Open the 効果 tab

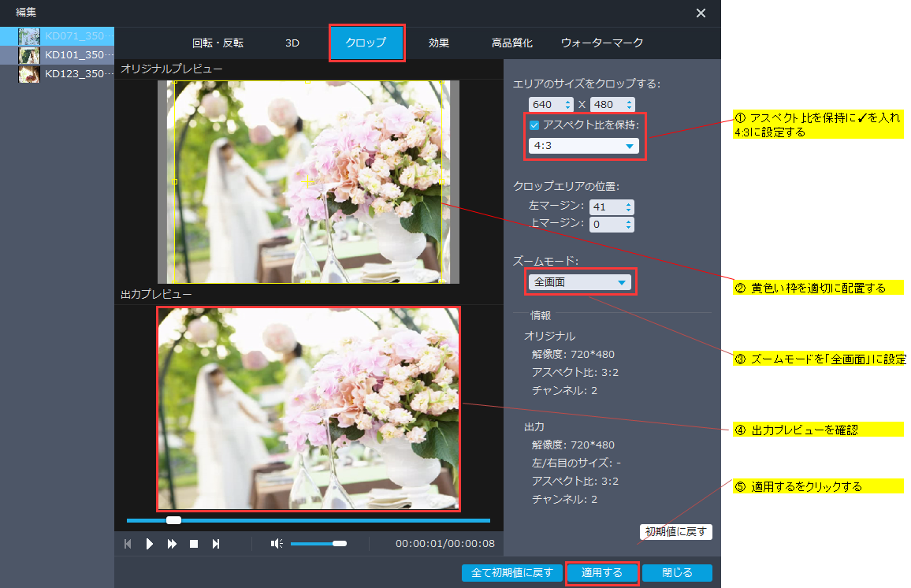tap(439, 43)
